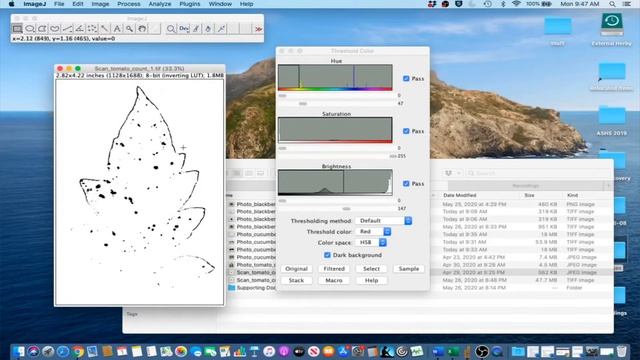Adjust the Saturation minimum slider
Screen dimensions: 640x360
(282, 148)
